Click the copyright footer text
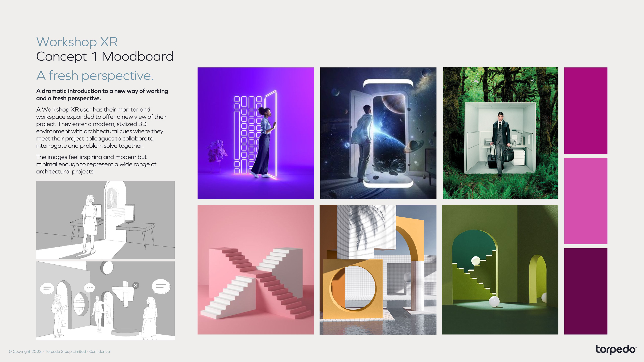 [x=60, y=351]
